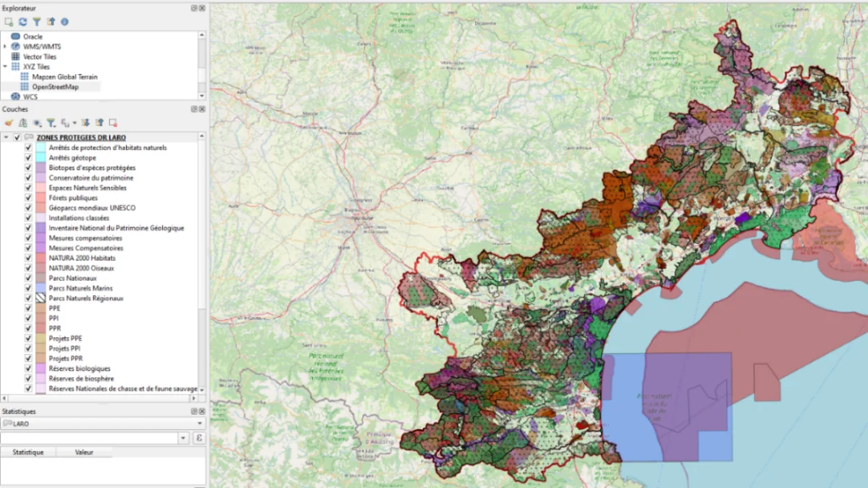Screen dimensions: 868x488
Task: Open the Explorateur properties info icon
Action: 65,22
